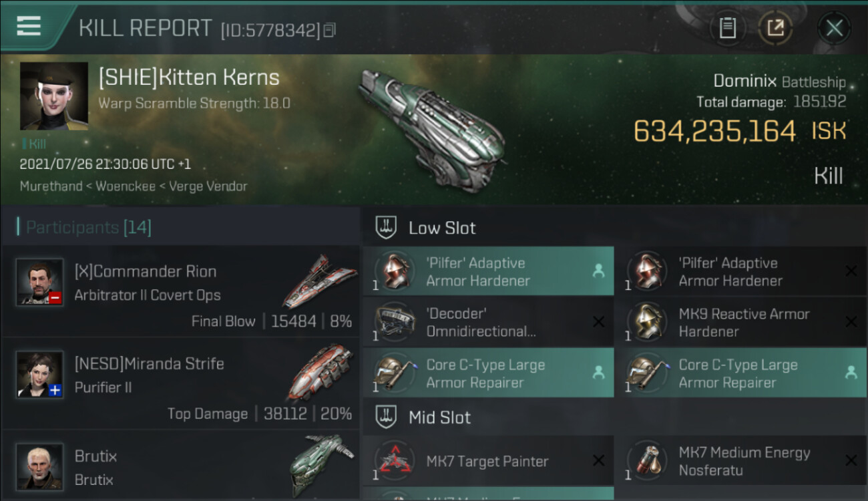868x501 pixels.
Task: Collapse the Mid Slot section
Action: (387, 417)
